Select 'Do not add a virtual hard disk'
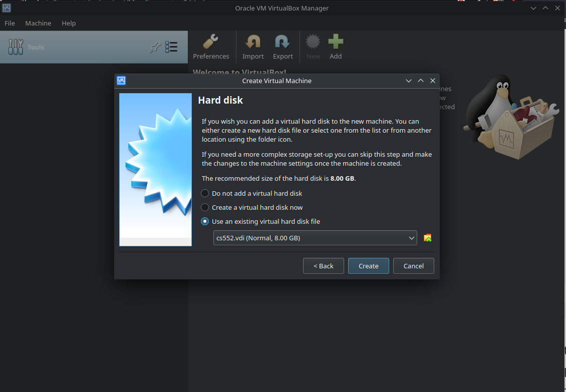 tap(205, 193)
